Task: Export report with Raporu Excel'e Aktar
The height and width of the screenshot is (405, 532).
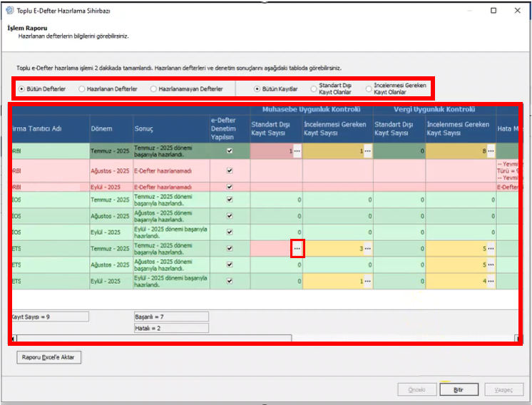Action: (49, 357)
